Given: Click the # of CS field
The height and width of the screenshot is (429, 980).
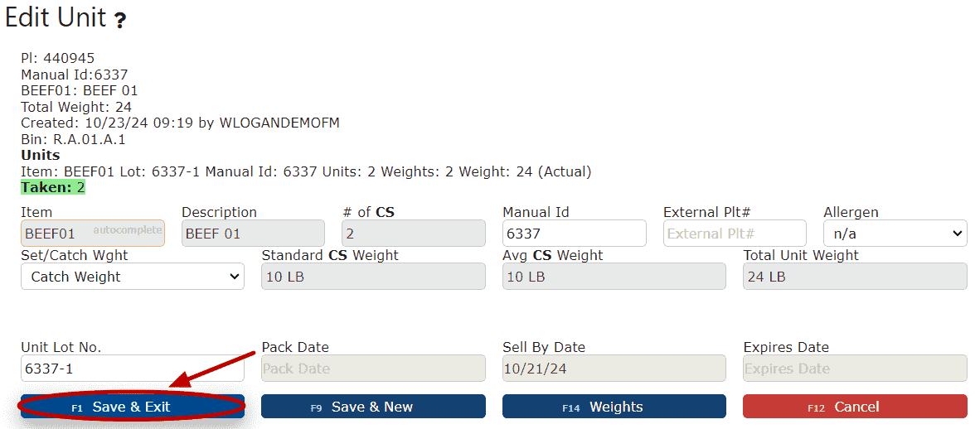Looking at the screenshot, I should [x=414, y=234].
